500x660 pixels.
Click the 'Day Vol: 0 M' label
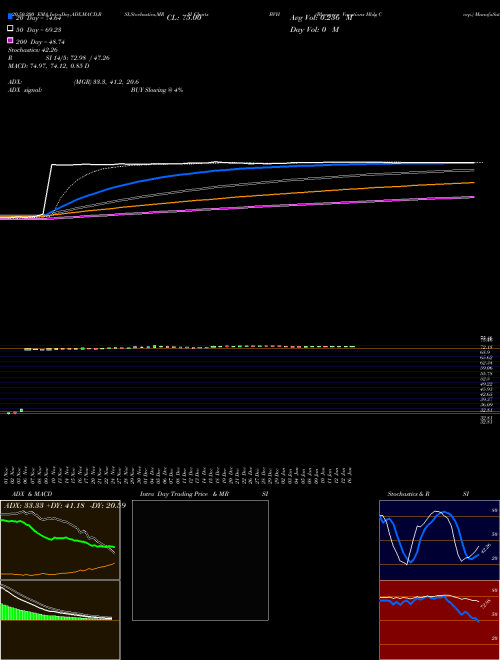314,29
